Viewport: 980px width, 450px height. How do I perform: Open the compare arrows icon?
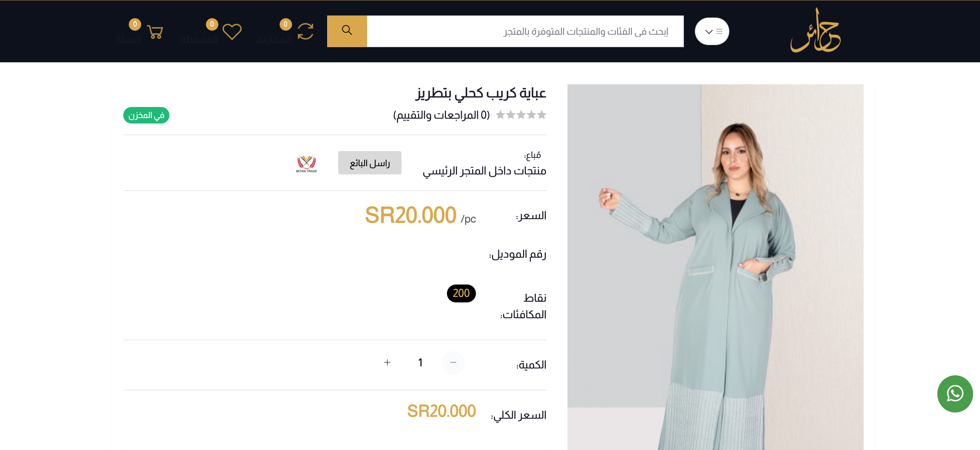click(305, 32)
